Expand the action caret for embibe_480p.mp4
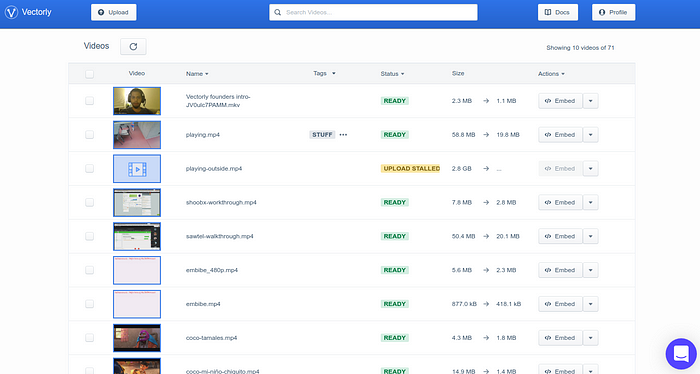 pos(590,270)
